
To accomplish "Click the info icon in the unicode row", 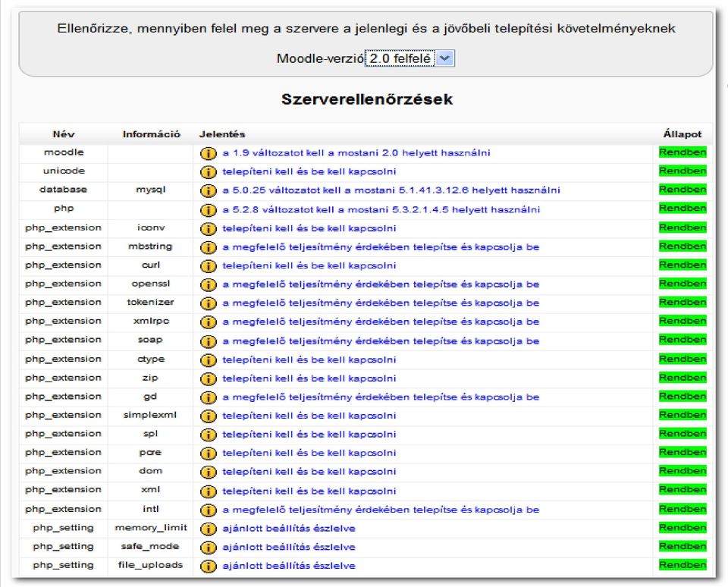I will tap(208, 172).
